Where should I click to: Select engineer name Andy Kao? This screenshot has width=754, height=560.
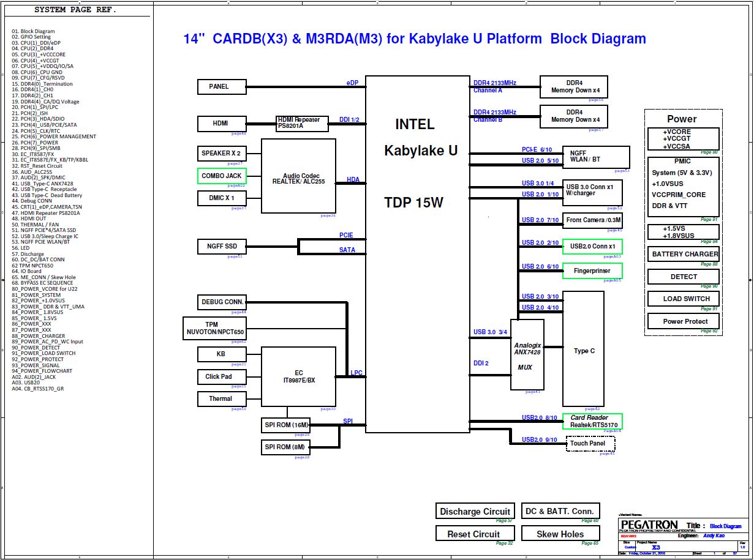coord(713,536)
